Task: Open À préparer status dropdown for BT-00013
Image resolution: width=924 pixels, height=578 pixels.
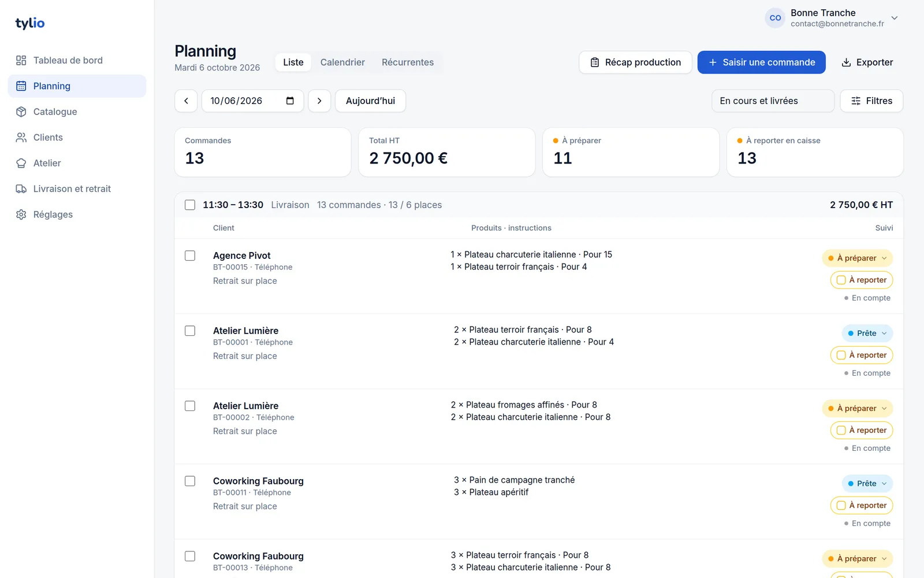Action: [x=858, y=558]
